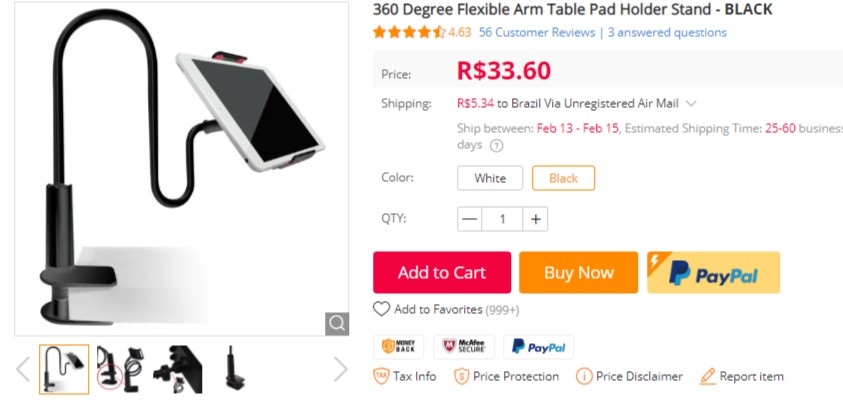
Task: Open the shipping time help question mark
Action: click(496, 146)
